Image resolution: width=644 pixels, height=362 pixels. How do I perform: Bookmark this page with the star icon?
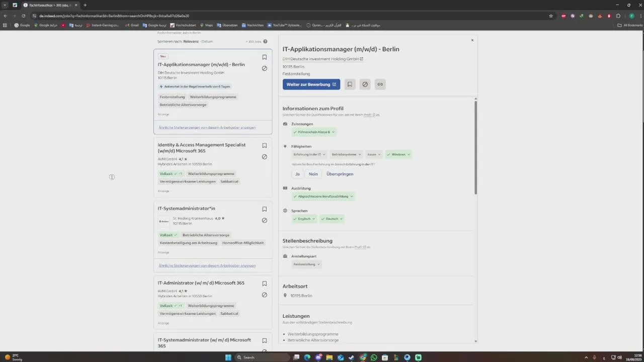coord(551,16)
